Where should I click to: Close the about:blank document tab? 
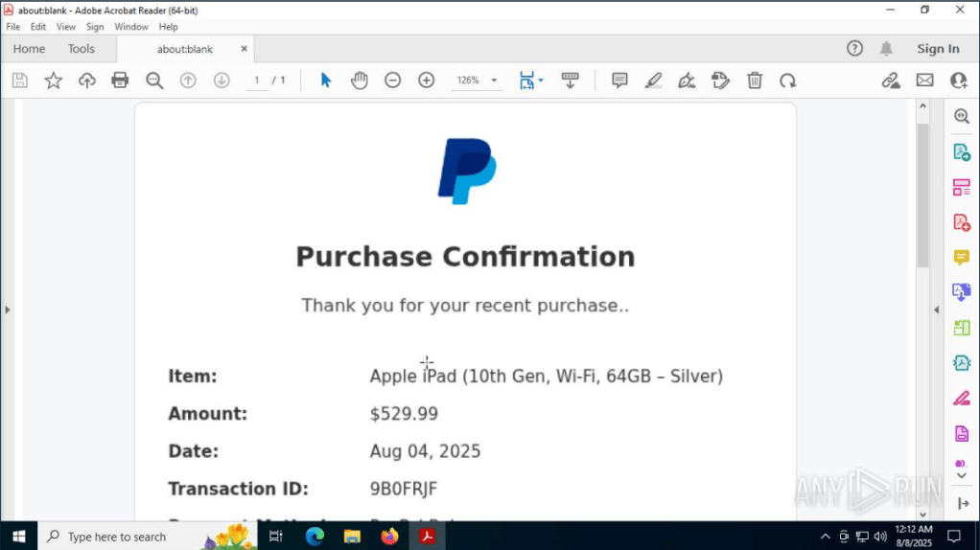245,49
